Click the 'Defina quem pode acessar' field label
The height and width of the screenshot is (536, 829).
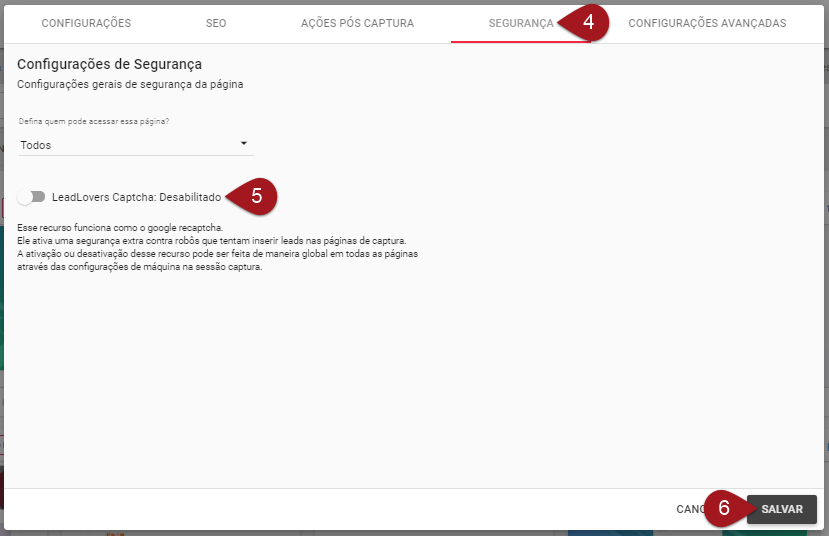click(x=94, y=121)
